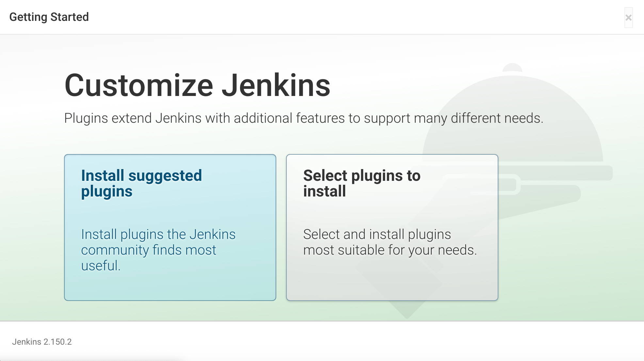Click the empty bottom area of select plugins card
This screenshot has width=644, height=361.
(392, 281)
